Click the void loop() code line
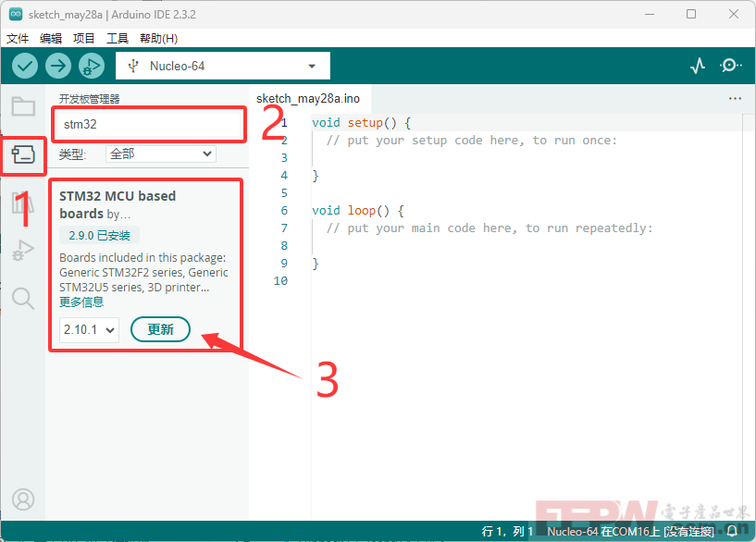This screenshot has height=542, width=756. [x=358, y=211]
